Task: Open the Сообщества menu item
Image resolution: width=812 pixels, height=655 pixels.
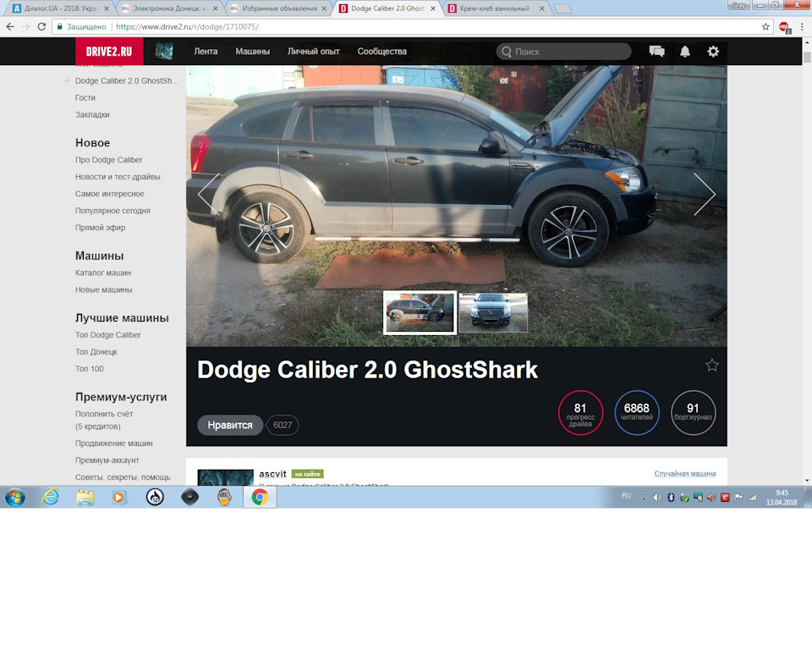Action: (x=381, y=52)
